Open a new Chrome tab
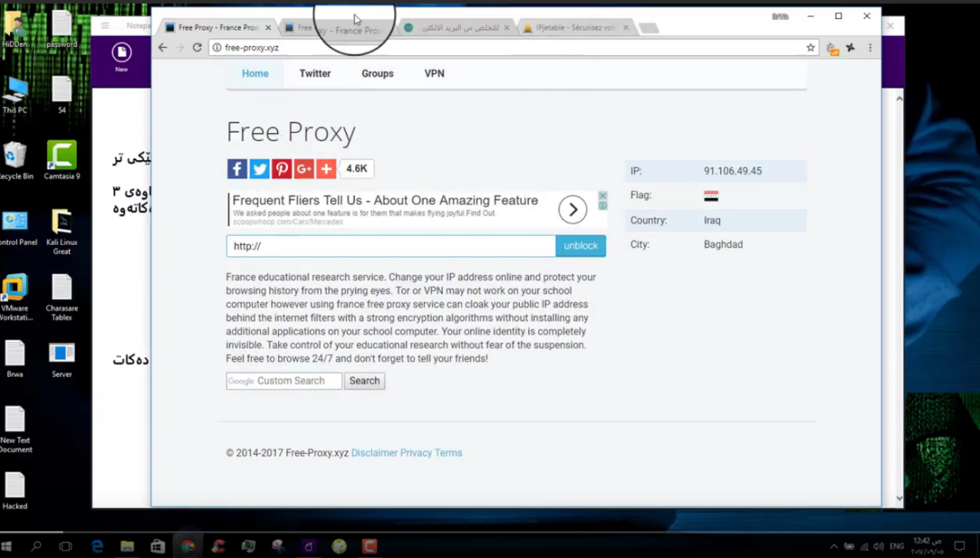Screen dimensions: 980x558 coord(648,28)
